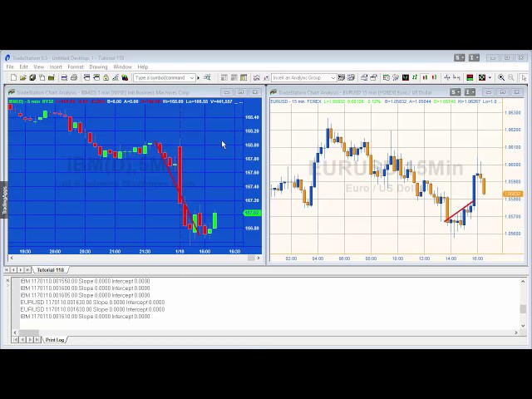Click the red-green color bar toolbar icon
532x399 pixels.
point(470,77)
